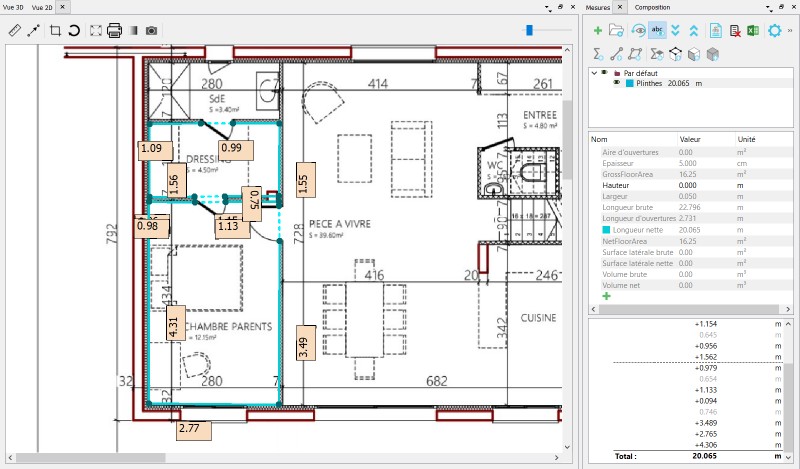The height and width of the screenshot is (469, 800).
Task: Click the Longueur nette blue square marker
Action: coord(606,230)
